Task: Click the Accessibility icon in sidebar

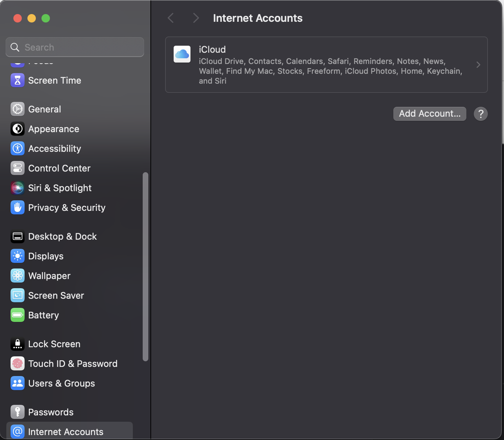Action: 18,149
